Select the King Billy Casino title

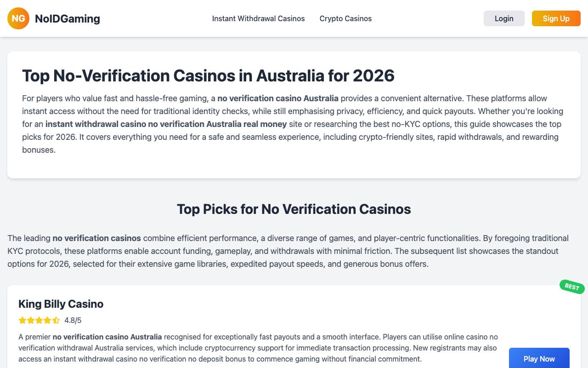coord(61,304)
